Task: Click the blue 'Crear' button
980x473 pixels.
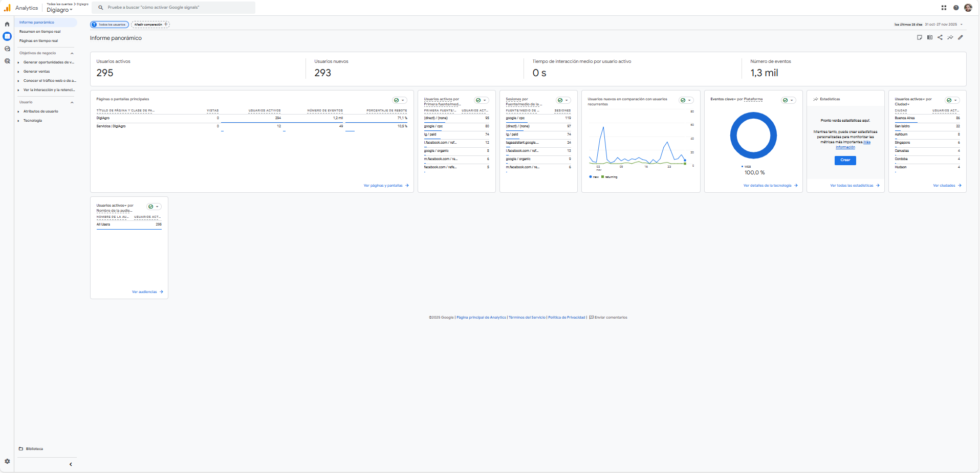Action: (845, 160)
